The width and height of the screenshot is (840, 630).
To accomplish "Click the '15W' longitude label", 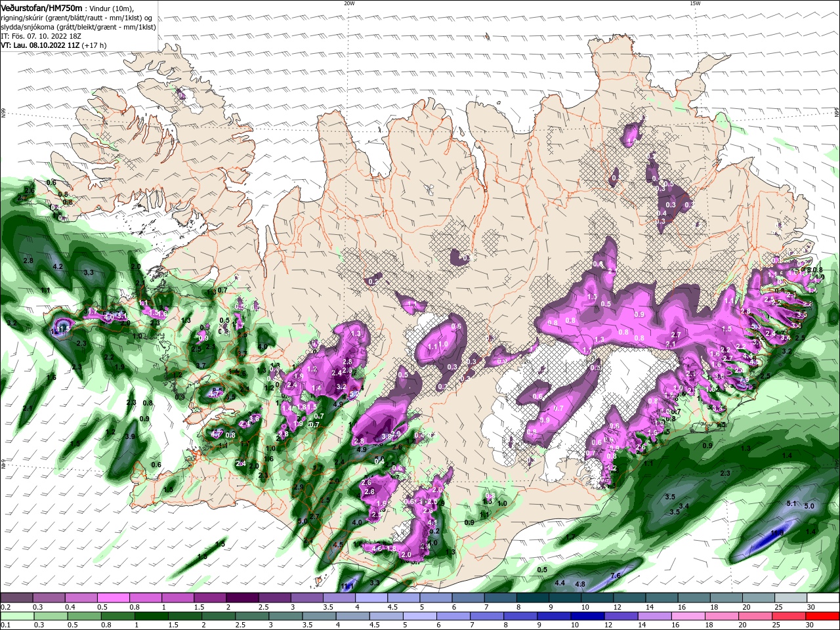I will (695, 3).
